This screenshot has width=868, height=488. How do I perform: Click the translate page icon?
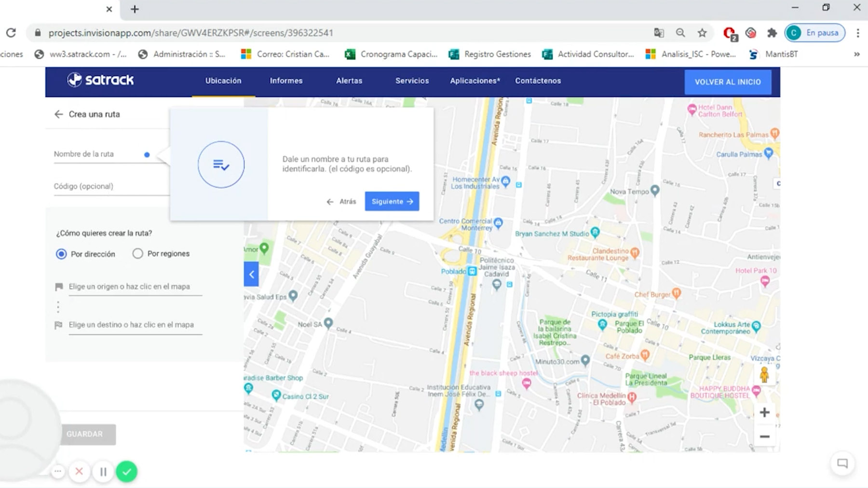tap(659, 33)
